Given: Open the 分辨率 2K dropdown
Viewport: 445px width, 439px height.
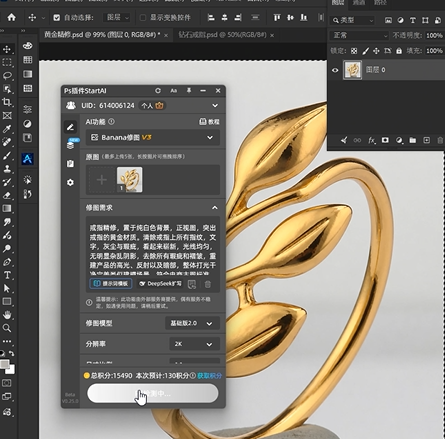Looking at the screenshot, I should 194,344.
